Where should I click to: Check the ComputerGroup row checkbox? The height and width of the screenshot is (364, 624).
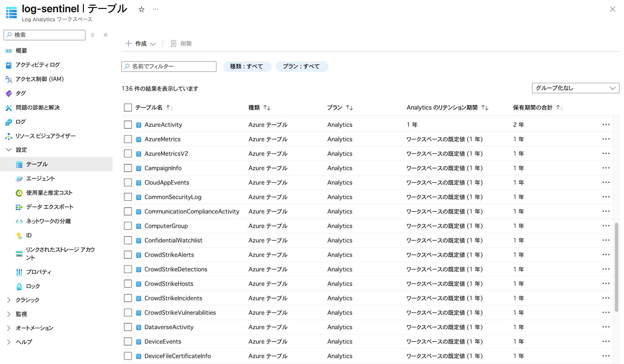click(128, 226)
